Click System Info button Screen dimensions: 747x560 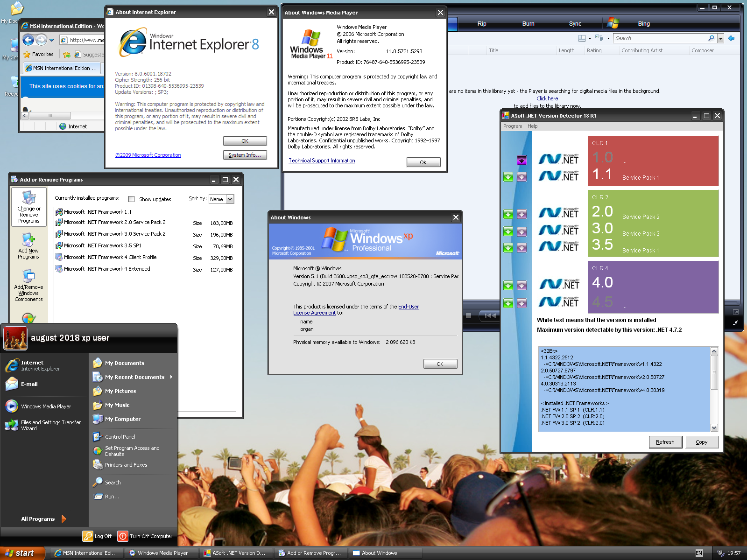coord(245,155)
